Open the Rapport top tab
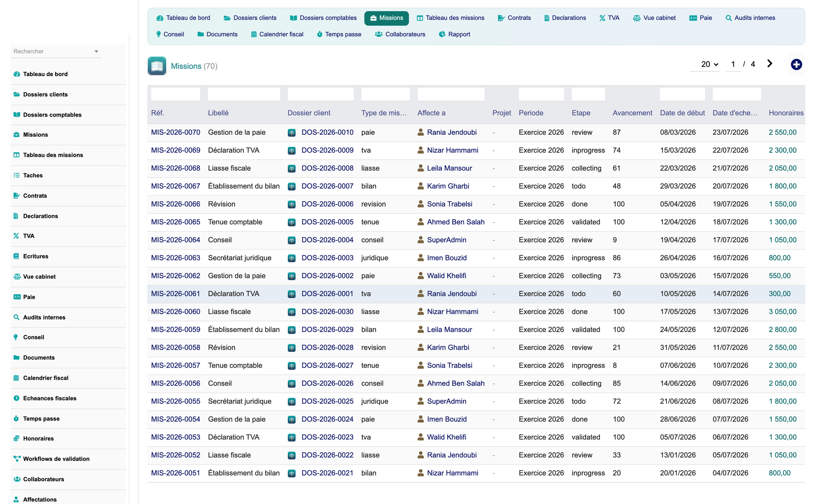This screenshot has height=504, width=814. point(454,34)
